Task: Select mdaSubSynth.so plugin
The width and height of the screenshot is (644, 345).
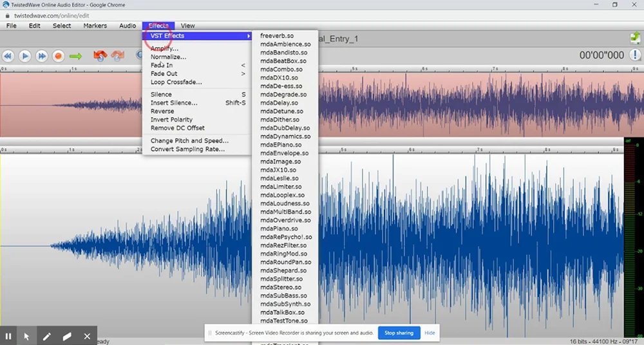Action: (x=285, y=304)
